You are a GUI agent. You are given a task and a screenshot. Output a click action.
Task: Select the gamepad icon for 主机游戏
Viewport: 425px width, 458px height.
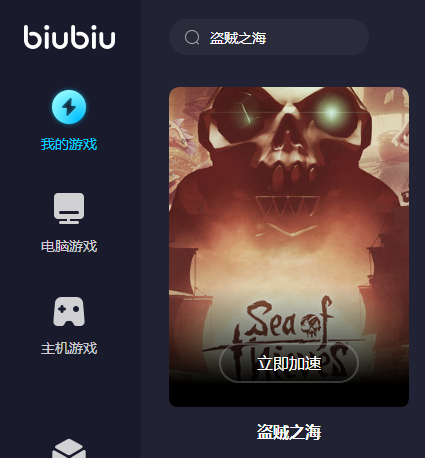click(x=69, y=311)
